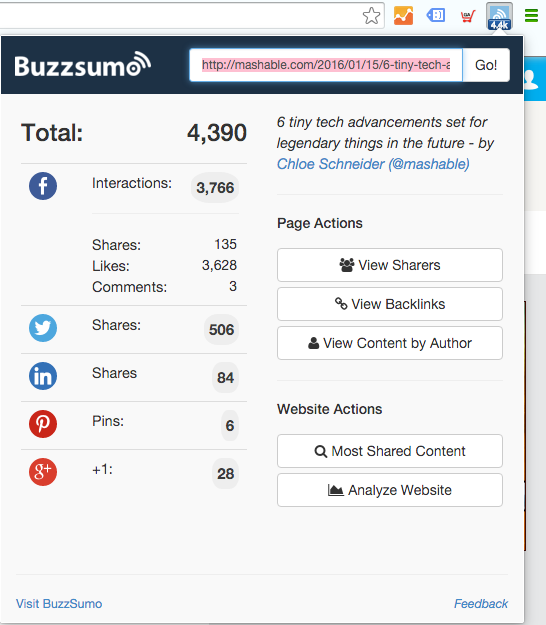Click the orange analytics extension icon

(403, 16)
